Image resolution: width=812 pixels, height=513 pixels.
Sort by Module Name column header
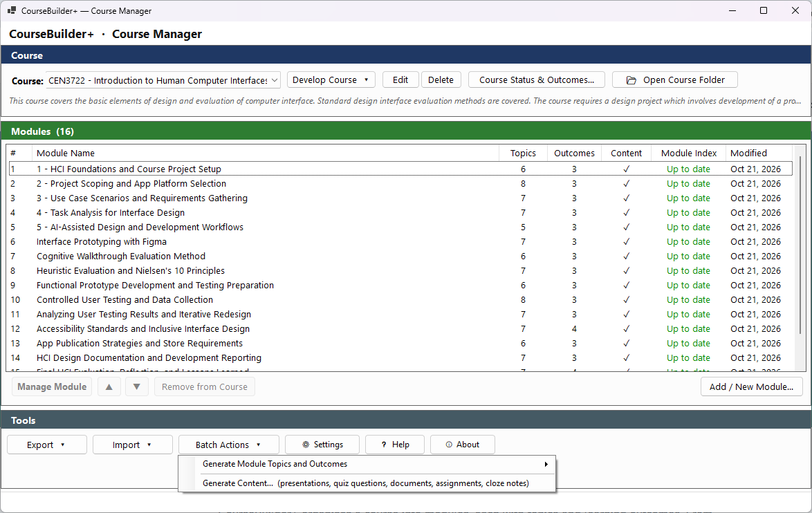(x=265, y=153)
